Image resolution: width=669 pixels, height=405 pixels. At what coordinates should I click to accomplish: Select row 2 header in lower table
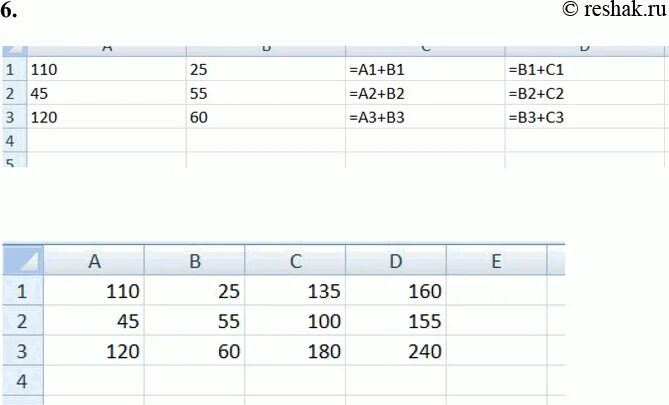pyautogui.click(x=23, y=320)
